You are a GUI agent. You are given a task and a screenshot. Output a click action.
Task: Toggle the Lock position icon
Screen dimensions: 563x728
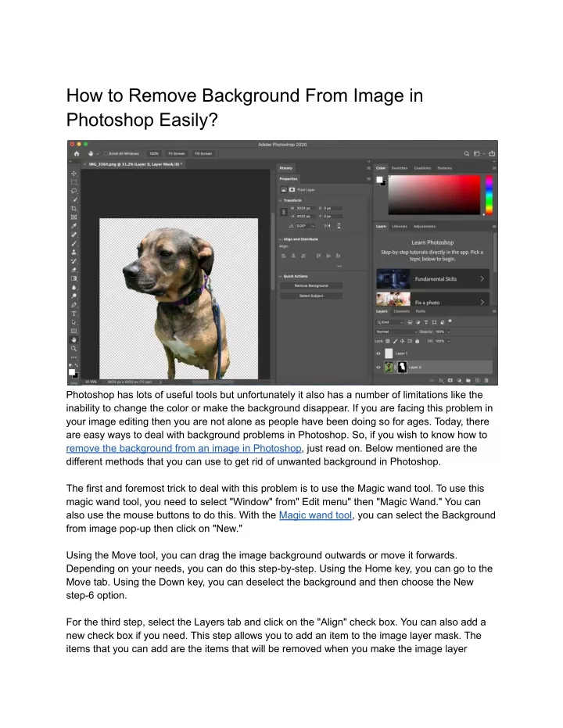403,341
